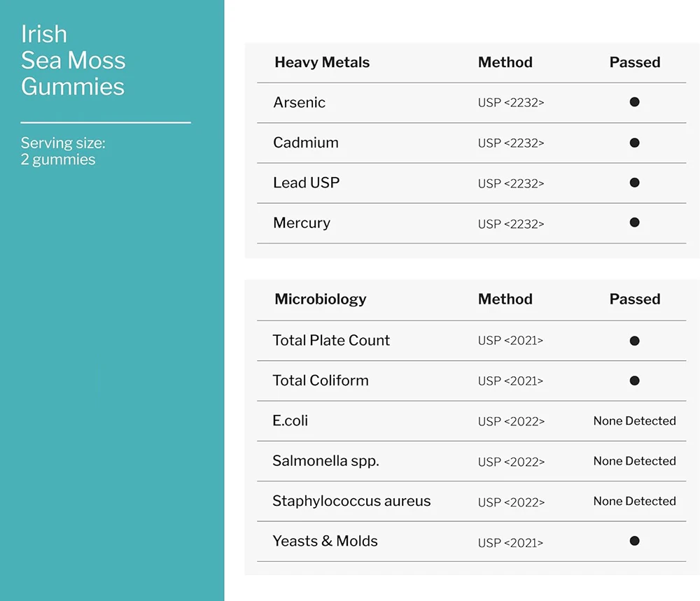Click the Arsenic passed dot indicator
Screen dimensions: 700x601
click(634, 102)
